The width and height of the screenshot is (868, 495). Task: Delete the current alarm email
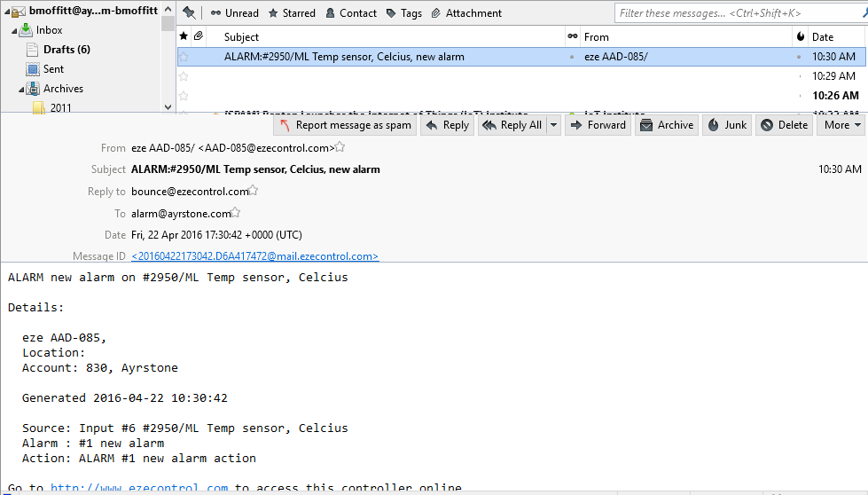coord(784,125)
